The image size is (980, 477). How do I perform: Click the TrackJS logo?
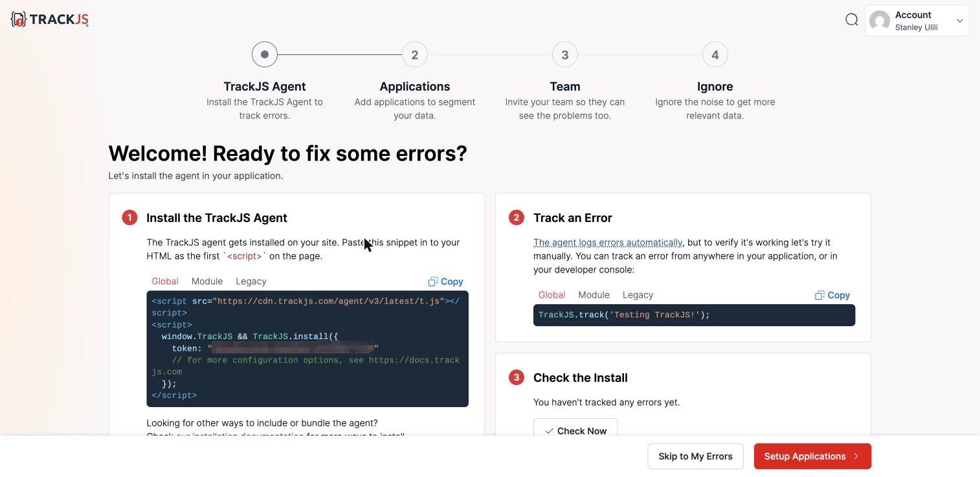tap(50, 19)
